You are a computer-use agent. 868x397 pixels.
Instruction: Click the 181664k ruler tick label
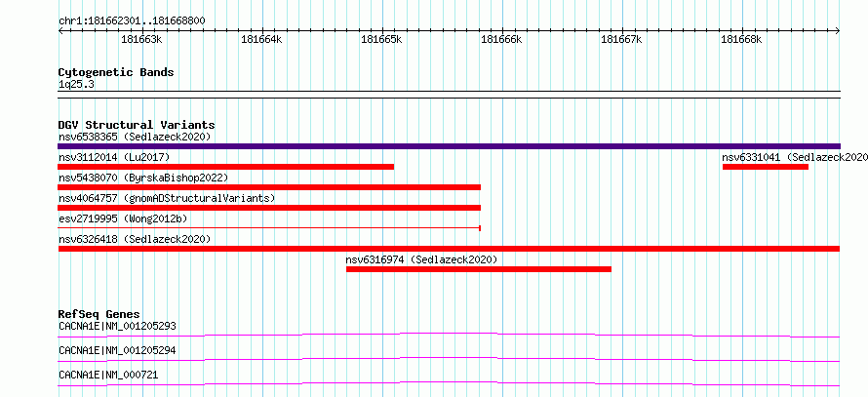261,39
